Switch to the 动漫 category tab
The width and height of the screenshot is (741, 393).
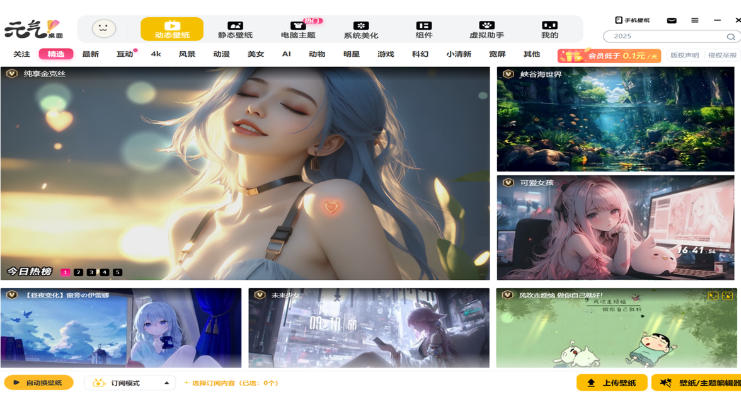(221, 54)
